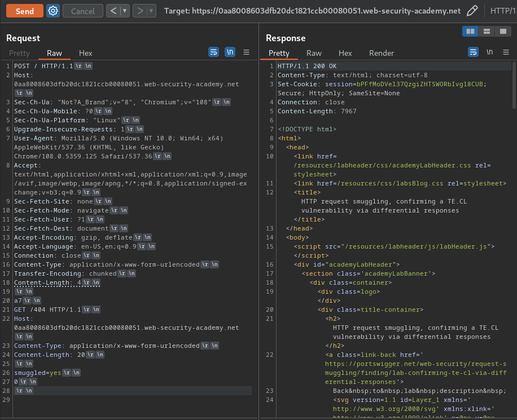
Task: Click chunk size 'a7' line in request
Action: [18, 300]
